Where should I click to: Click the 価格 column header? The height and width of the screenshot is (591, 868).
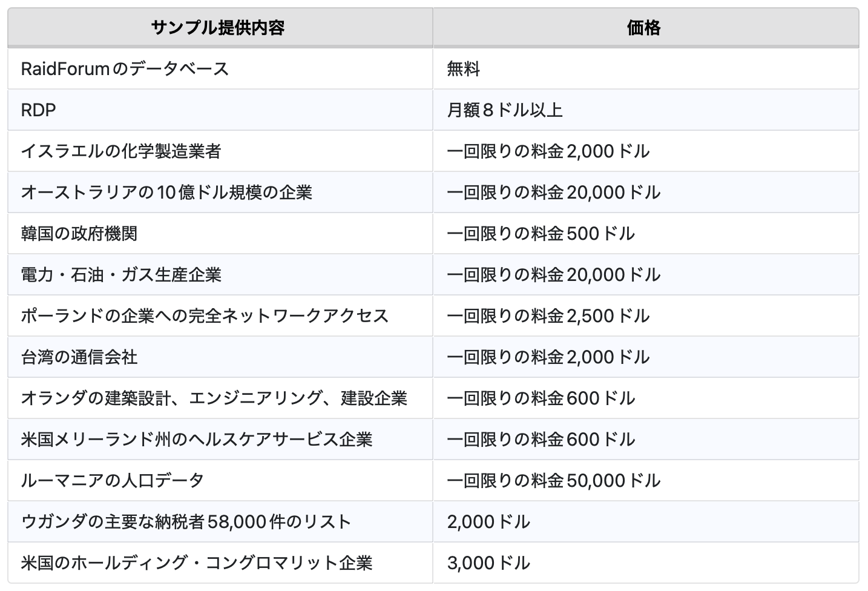[x=644, y=28]
